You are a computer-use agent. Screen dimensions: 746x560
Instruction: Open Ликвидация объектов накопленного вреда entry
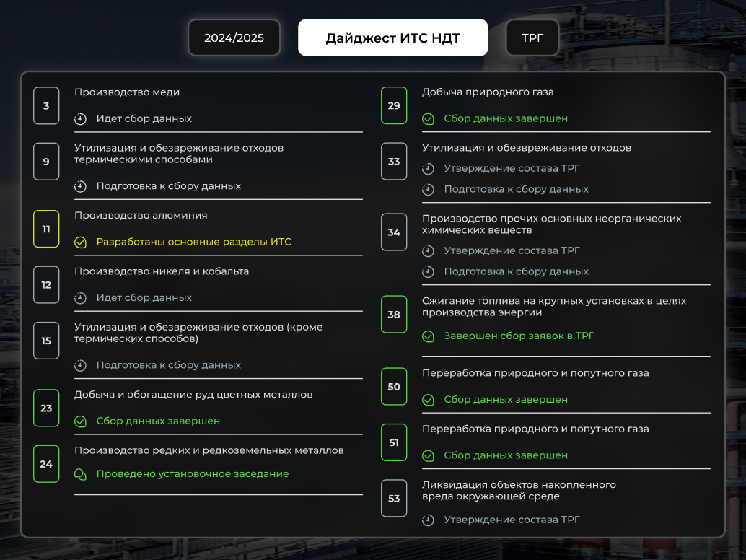[x=519, y=491]
